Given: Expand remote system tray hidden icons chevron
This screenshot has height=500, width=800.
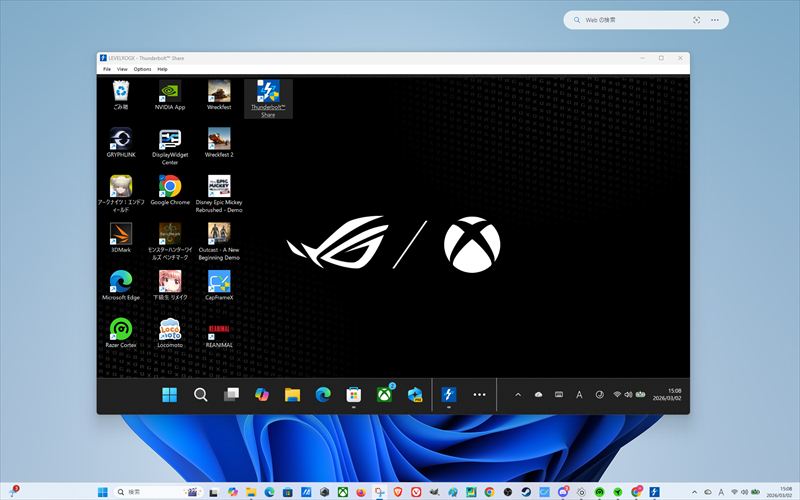Looking at the screenshot, I should coord(518,394).
